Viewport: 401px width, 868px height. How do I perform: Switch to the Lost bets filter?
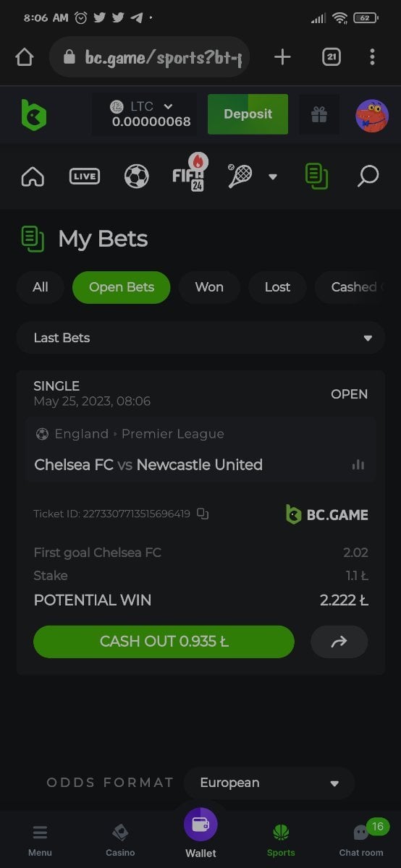[277, 287]
